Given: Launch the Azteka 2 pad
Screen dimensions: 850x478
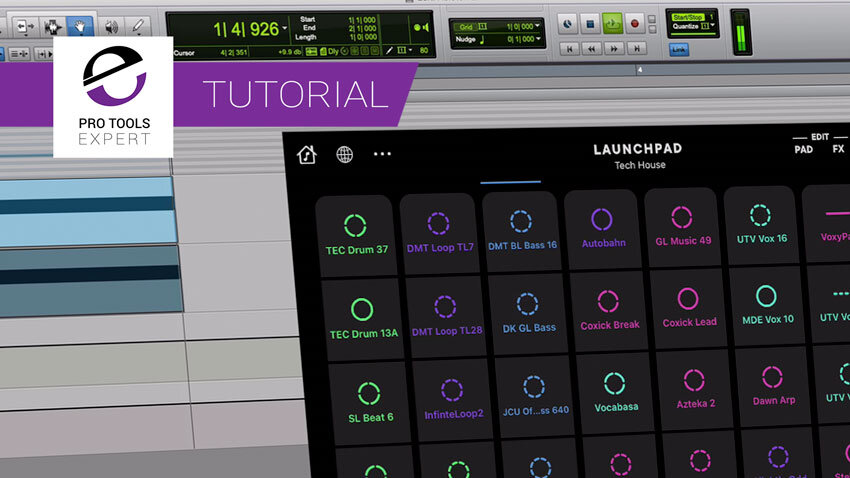Looking at the screenshot, I should click(695, 392).
